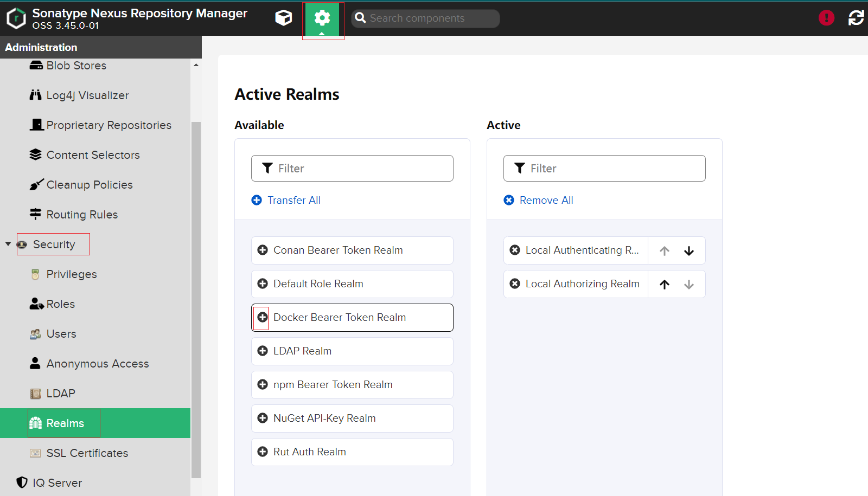Focus the Search components box
Screen dimensions: 868x496
click(x=425, y=18)
